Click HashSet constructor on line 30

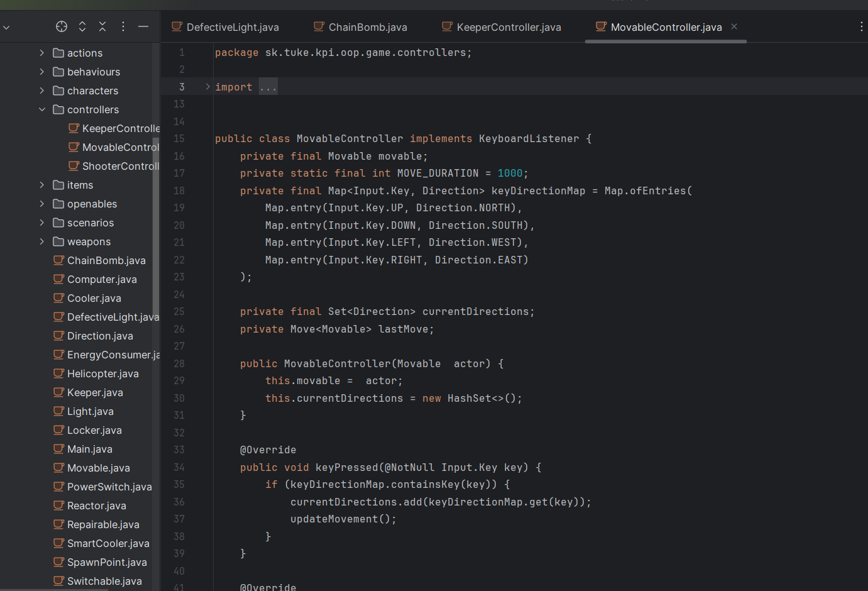tap(472, 398)
